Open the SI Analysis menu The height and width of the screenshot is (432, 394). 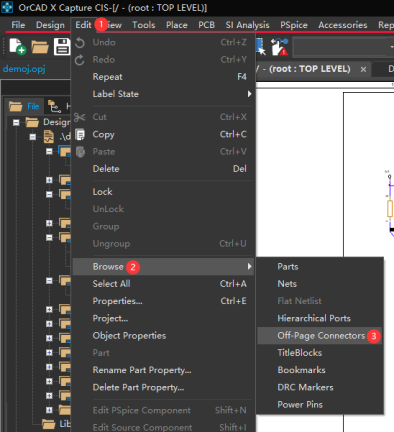[247, 25]
